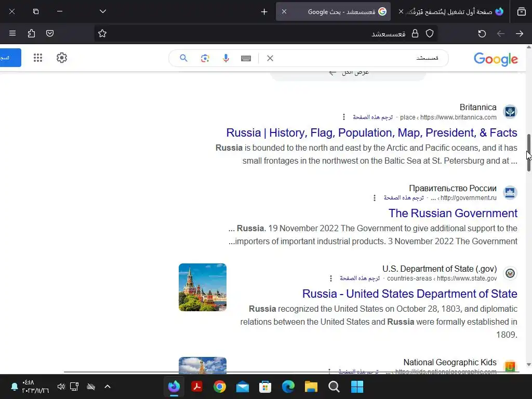Click the blue sign-in button
The image size is (532, 399).
point(10,58)
